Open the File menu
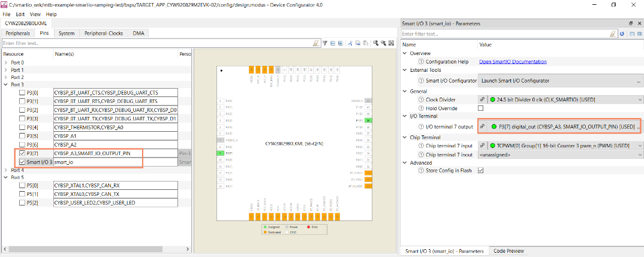The height and width of the screenshot is (257, 644). coord(7,14)
